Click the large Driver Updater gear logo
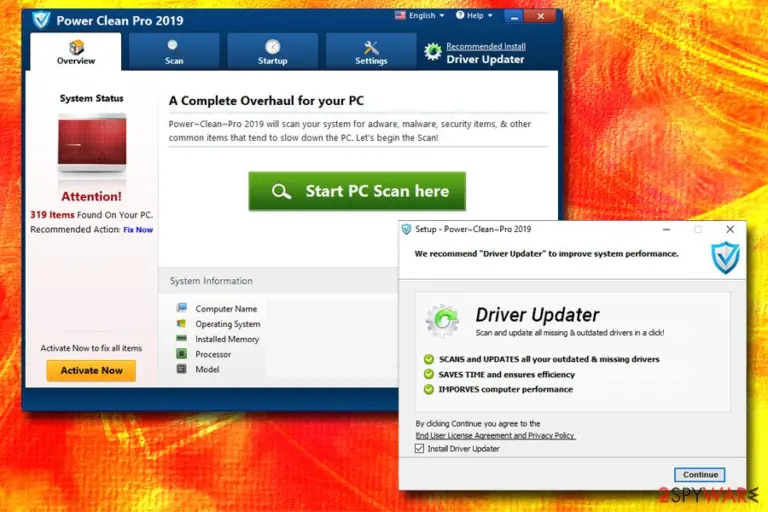Screen dimensions: 768x512 click(442, 320)
